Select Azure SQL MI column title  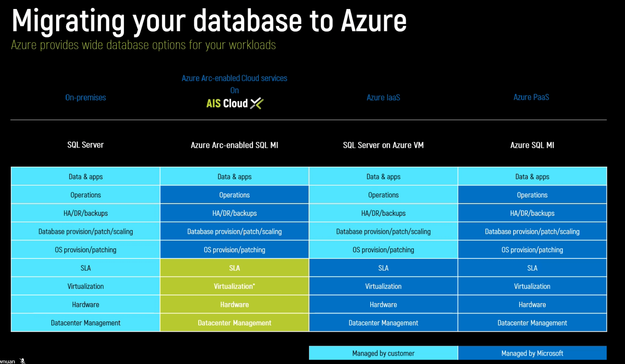click(532, 145)
